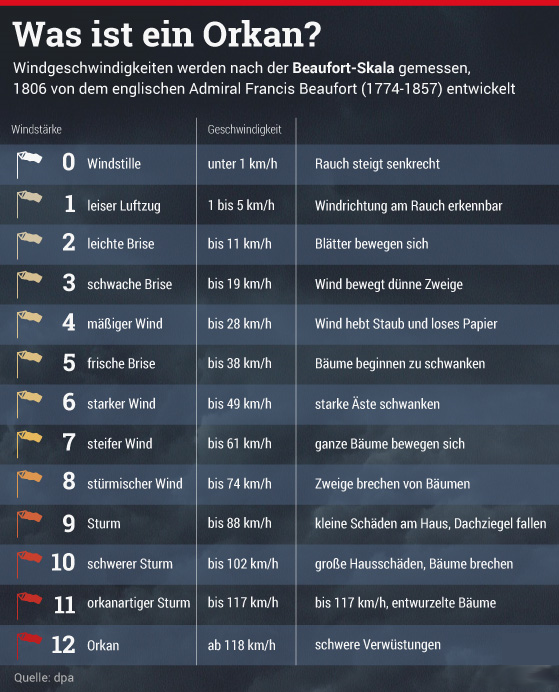Click the windsock icon beside leiser Luftzug
The height and width of the screenshot is (692, 559).
click(29, 204)
